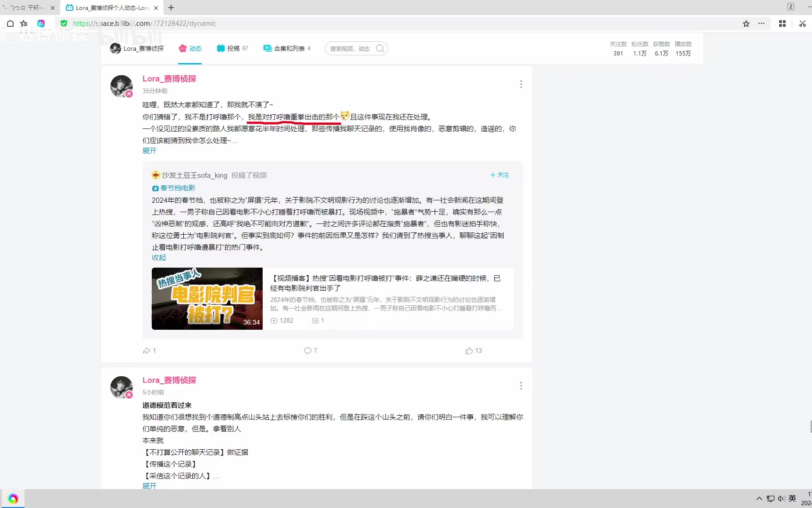812x508 pixels.
Task: Bookmark page with browser star icon
Action: (746, 24)
